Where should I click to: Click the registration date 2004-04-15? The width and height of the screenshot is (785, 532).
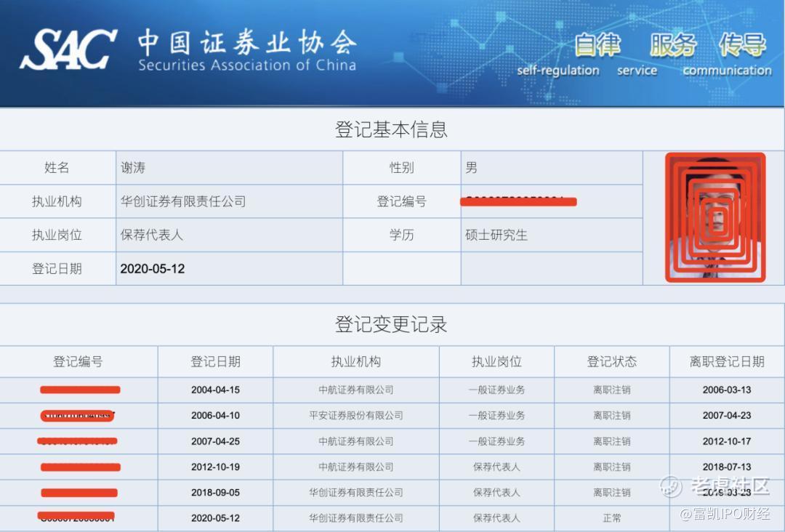click(x=215, y=390)
